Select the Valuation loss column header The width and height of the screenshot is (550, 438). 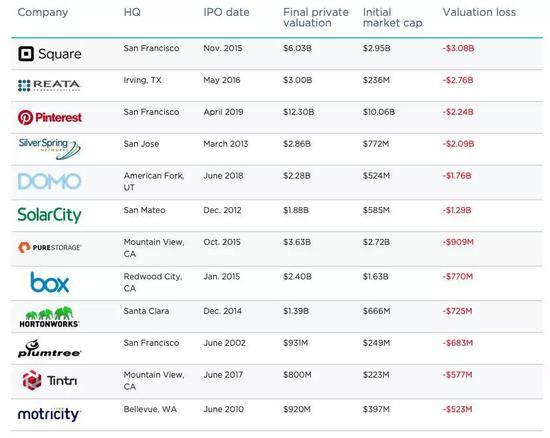point(479,12)
